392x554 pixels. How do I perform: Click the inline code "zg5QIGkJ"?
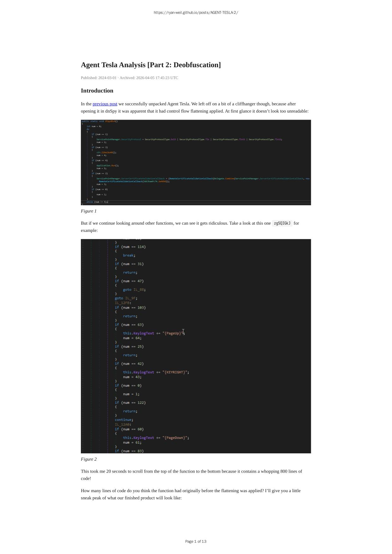point(282,223)
